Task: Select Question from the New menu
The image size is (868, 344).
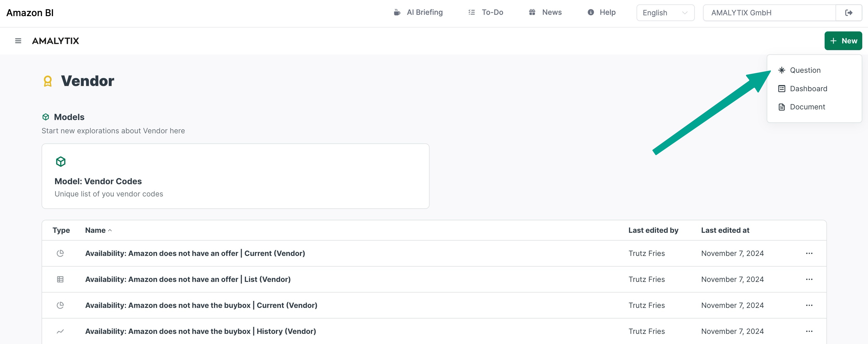Action: 814,70
